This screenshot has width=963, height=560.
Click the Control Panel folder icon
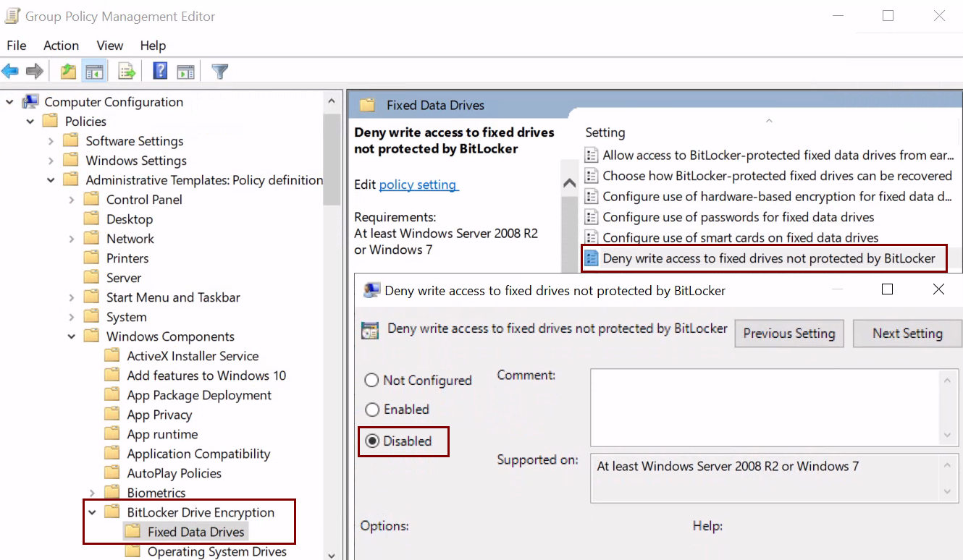tap(91, 199)
